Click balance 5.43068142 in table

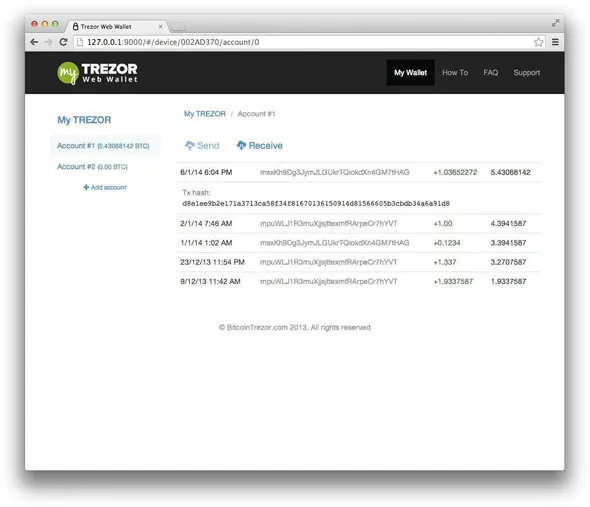(510, 172)
